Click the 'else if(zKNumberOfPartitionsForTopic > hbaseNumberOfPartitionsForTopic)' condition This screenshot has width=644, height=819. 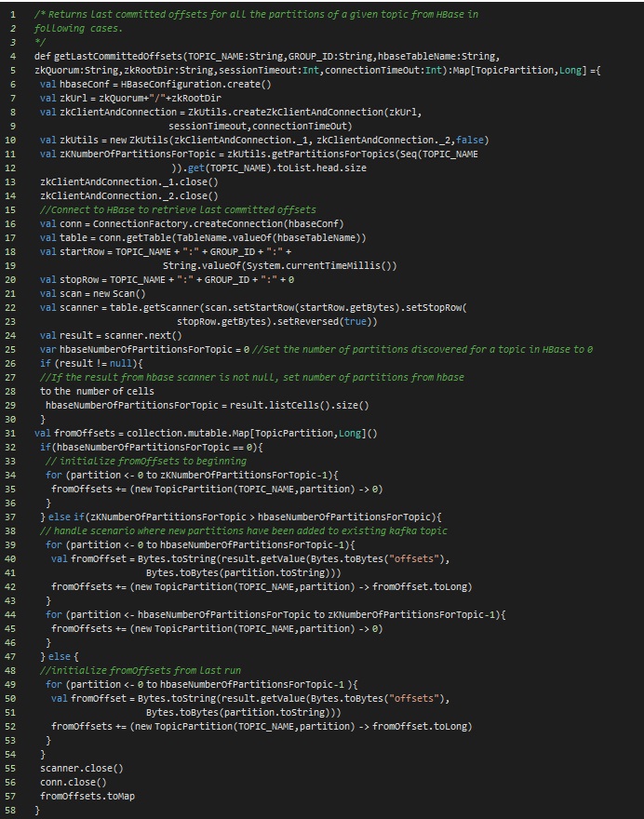click(242, 517)
